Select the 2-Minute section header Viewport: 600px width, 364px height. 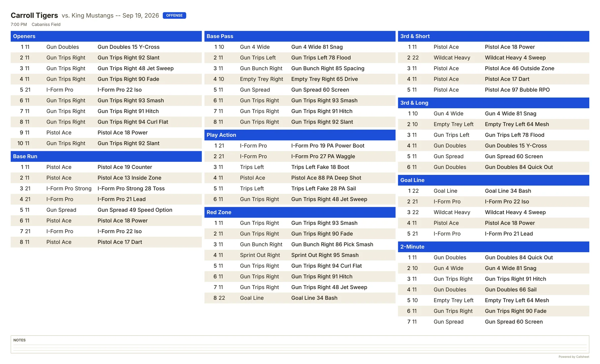click(493, 247)
